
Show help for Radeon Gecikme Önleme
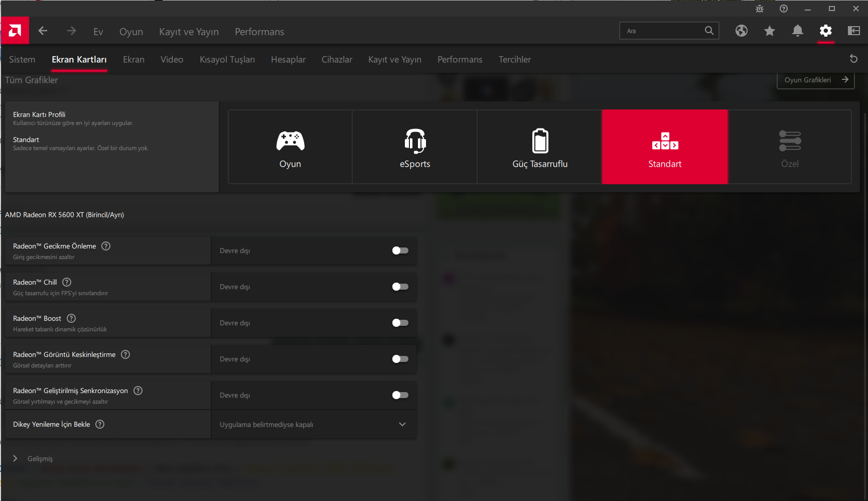click(x=106, y=246)
